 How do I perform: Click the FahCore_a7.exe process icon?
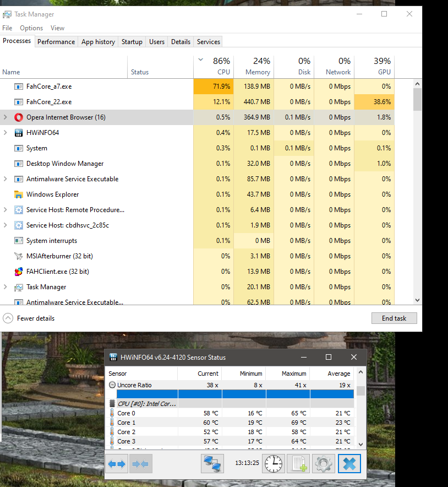[19, 86]
